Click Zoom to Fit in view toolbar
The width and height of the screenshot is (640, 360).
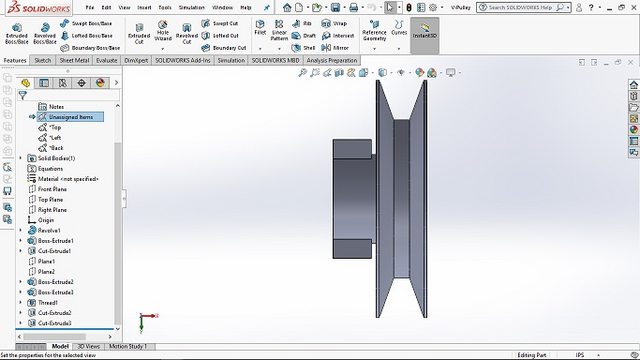coord(302,73)
